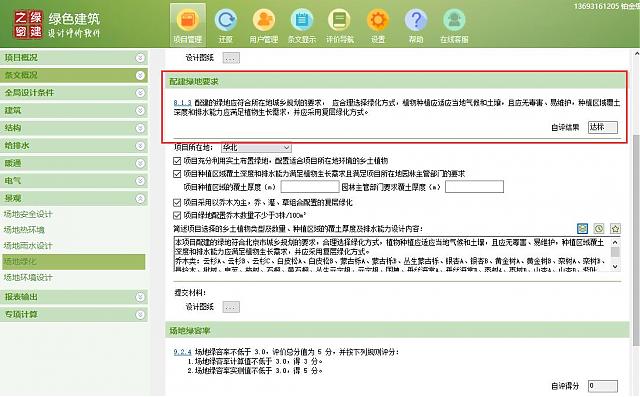Viewport: 640px width, 397px height.
Task: Expand the 建筑 sidebar section
Action: (140, 111)
